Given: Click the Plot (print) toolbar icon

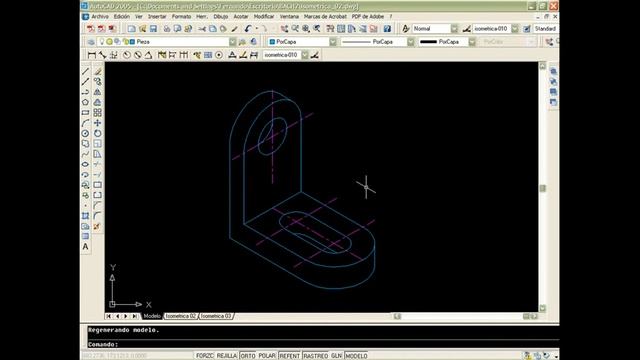Looking at the screenshot, I should (x=167, y=29).
